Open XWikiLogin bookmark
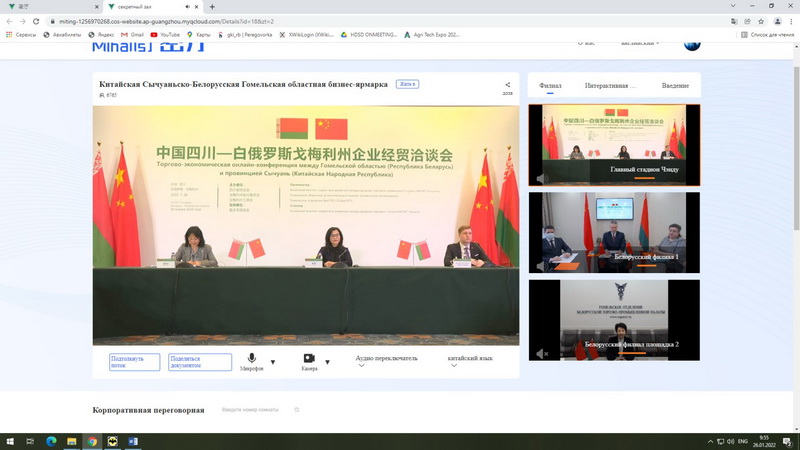The width and height of the screenshot is (800, 450). (x=306, y=35)
